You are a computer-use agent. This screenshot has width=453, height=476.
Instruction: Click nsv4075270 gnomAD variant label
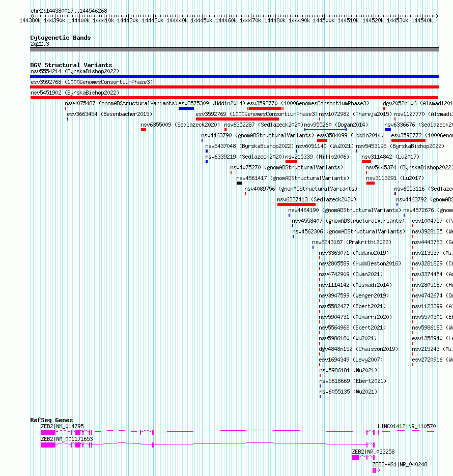point(287,167)
